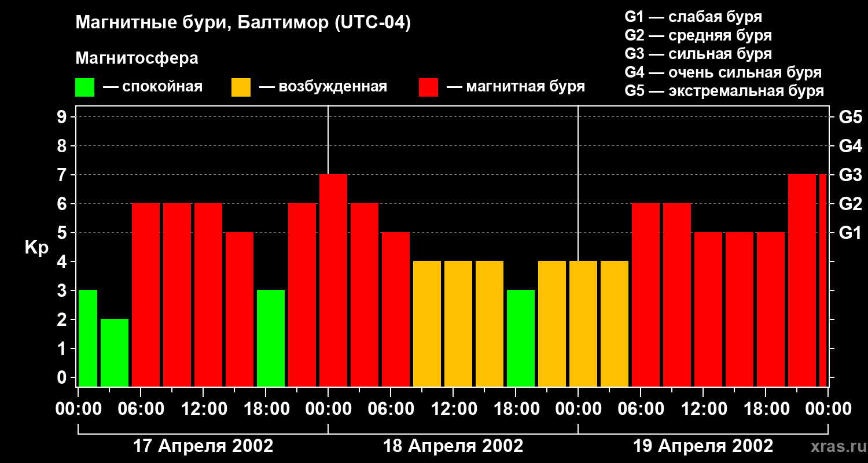This screenshot has height=463, width=868.
Task: Click the Kp 7 red bar at 18 April 00:00
Action: click(x=333, y=280)
